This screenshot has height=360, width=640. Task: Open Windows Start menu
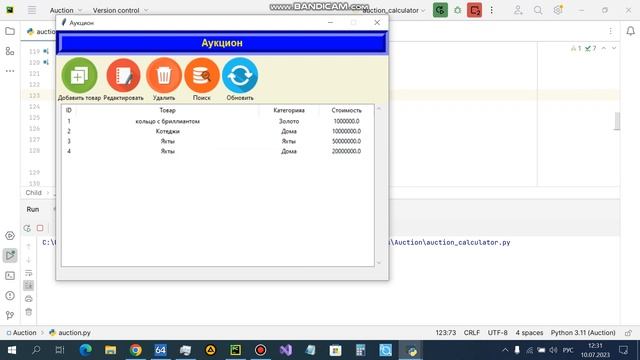[12, 350]
